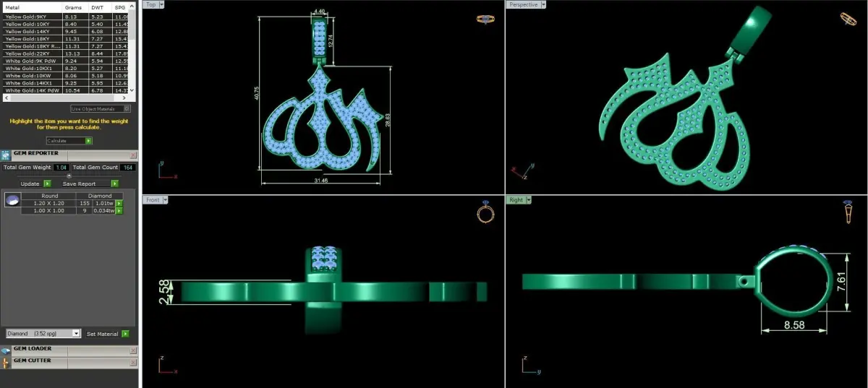
Task: Click the ring icon in Front viewport corner
Action: coord(485,212)
